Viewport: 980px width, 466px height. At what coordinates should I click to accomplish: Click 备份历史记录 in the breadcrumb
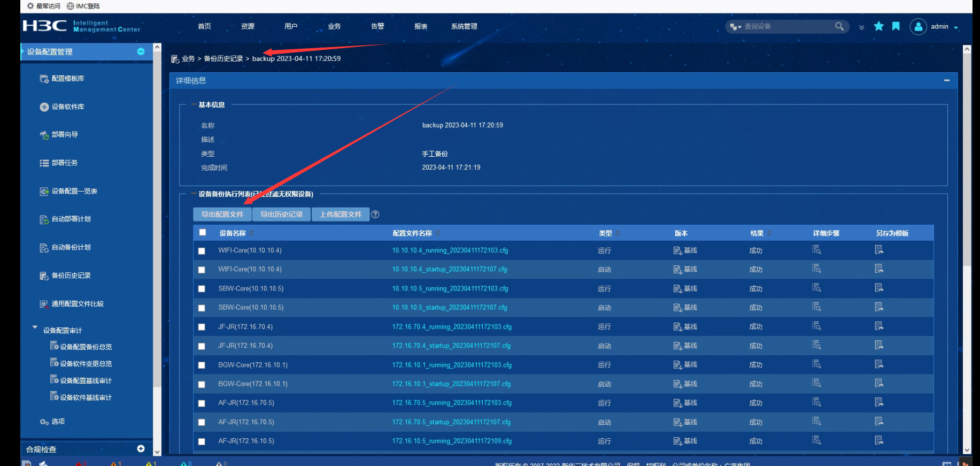click(223, 59)
